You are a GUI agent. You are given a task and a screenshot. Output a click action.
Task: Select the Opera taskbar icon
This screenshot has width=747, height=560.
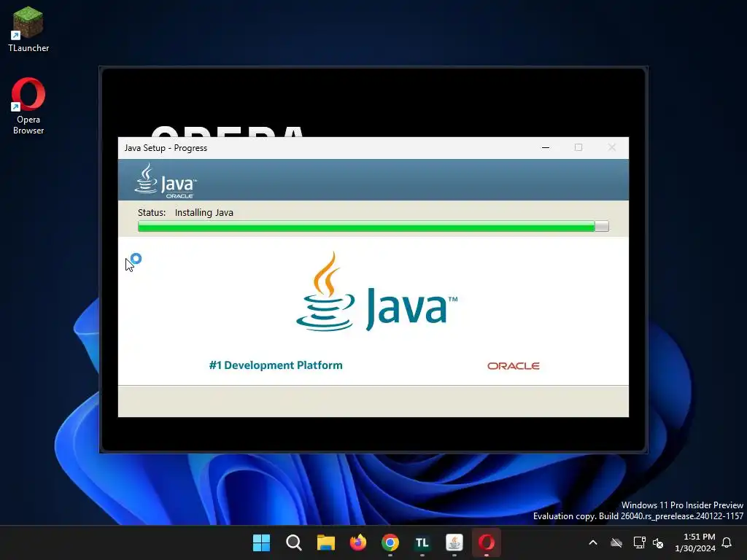click(487, 542)
